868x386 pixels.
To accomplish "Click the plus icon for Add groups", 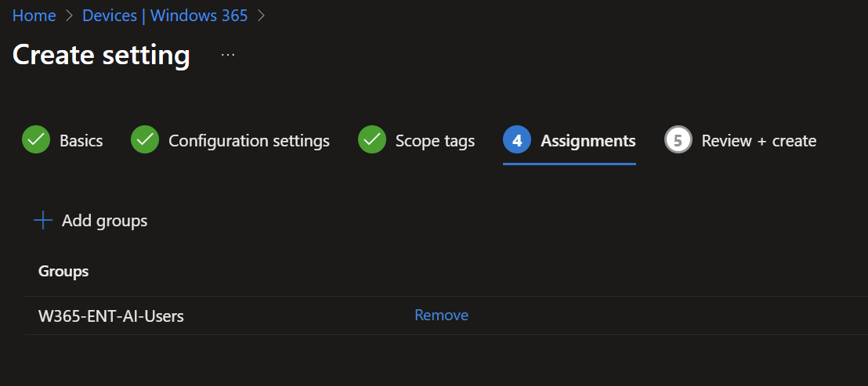I will click(43, 221).
